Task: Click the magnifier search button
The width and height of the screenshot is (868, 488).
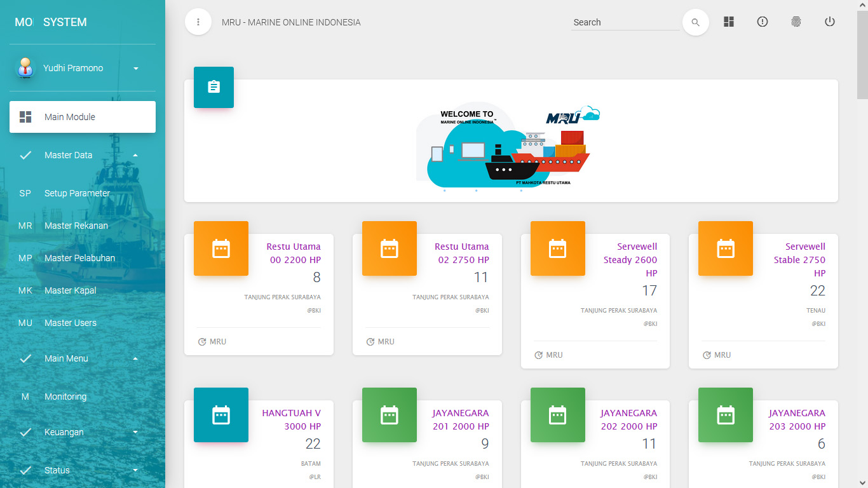Action: [x=695, y=22]
